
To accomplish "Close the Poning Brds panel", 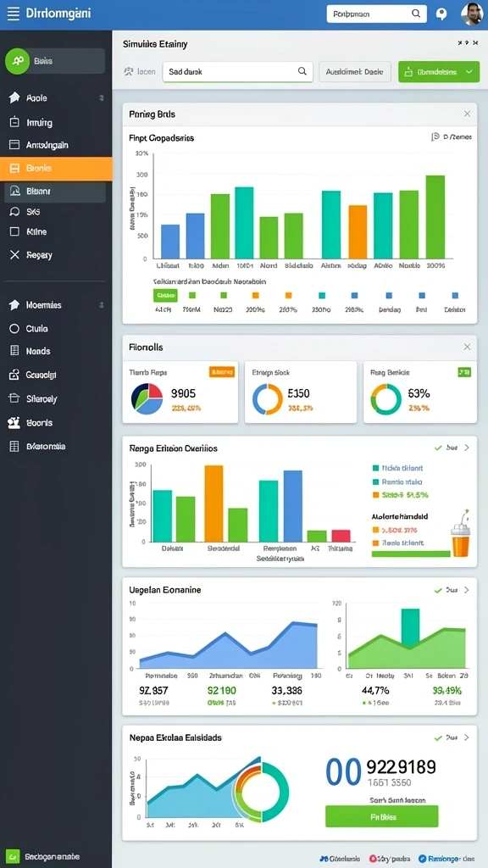I will [x=467, y=114].
